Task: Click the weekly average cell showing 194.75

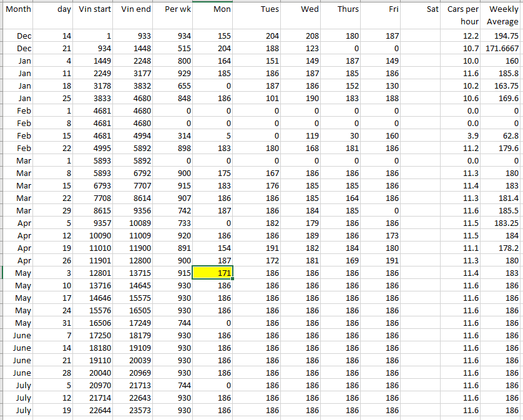Action: (x=502, y=36)
